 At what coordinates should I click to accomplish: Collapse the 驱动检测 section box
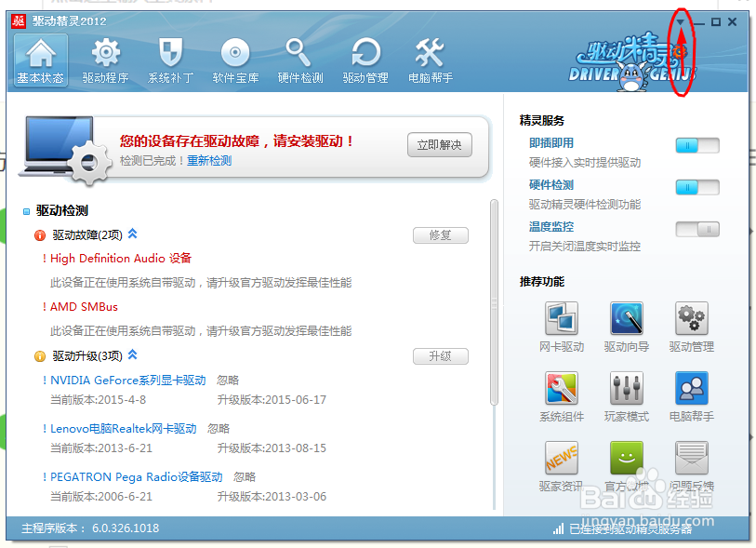(27, 211)
